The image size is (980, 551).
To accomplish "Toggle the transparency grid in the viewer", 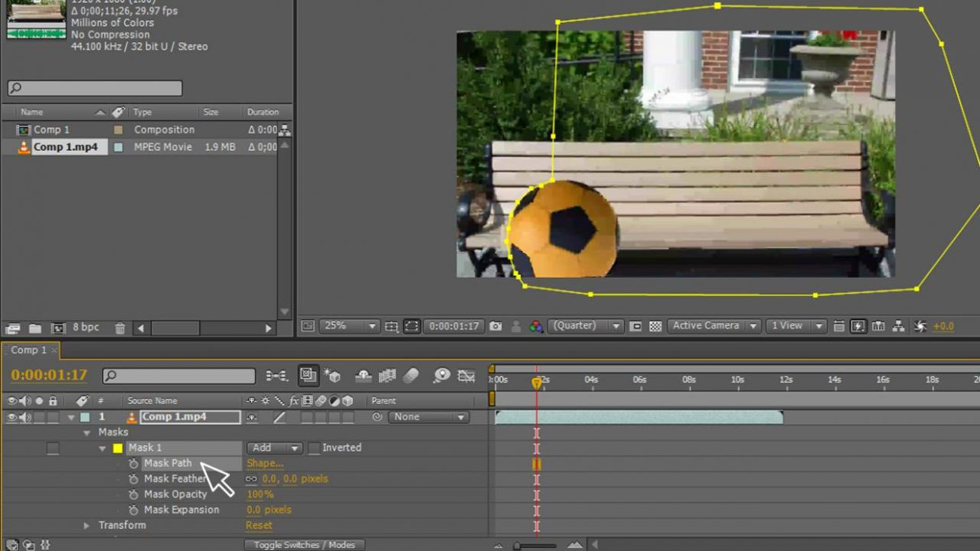I will pyautogui.click(x=655, y=325).
